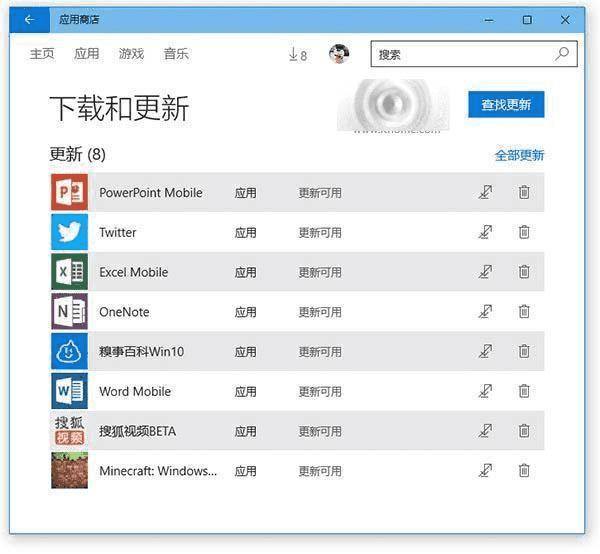
Task: Minimize the 应用商店 window
Action: 489,20
